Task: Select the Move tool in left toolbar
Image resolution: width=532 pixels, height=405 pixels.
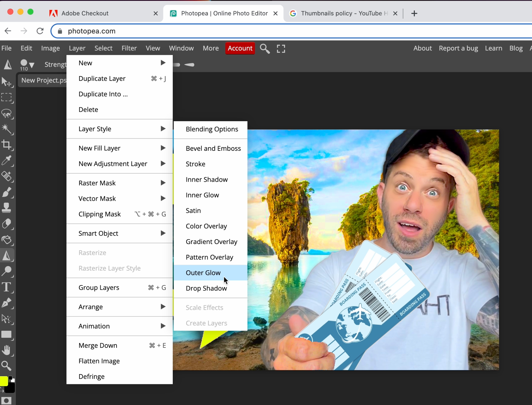Action: 6,82
